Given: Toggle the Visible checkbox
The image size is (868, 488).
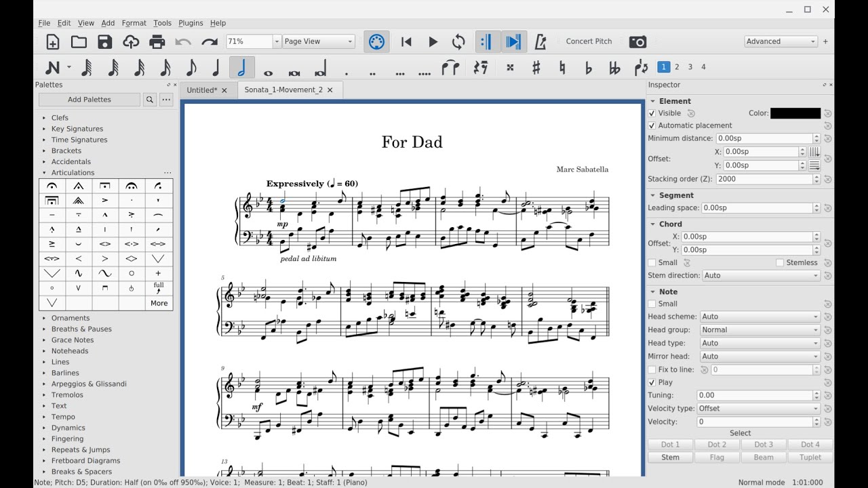Looking at the screenshot, I should [652, 113].
